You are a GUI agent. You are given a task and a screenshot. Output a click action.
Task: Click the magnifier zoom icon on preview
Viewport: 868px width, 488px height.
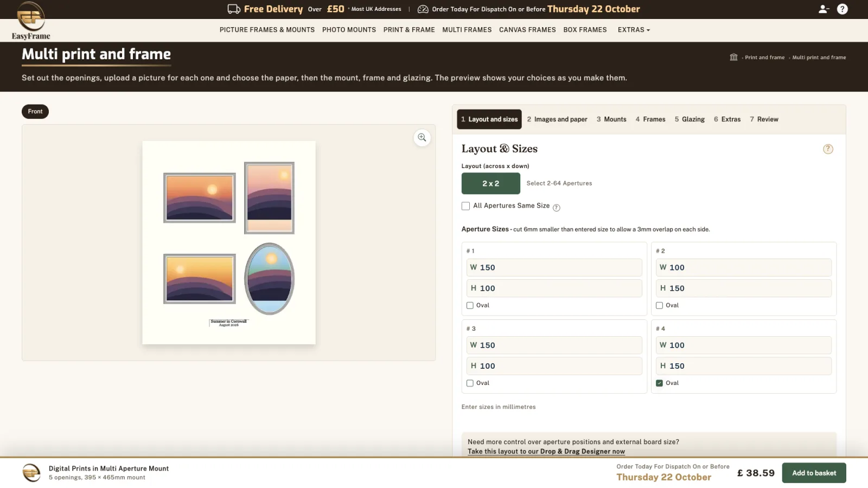click(422, 138)
